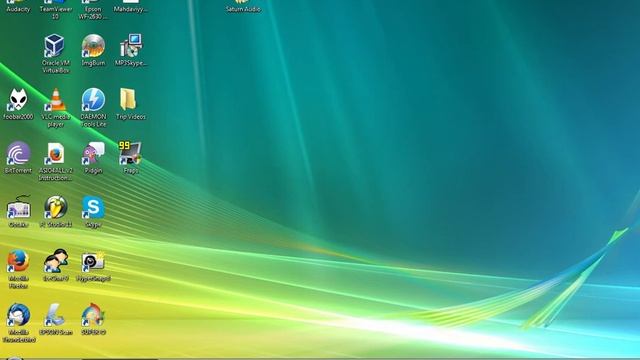Select the Fraps shortcut icon

point(130,153)
